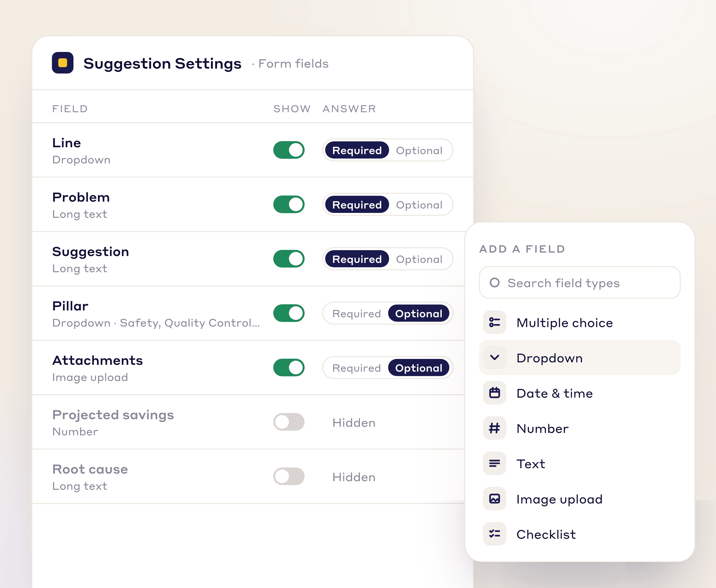The width and height of the screenshot is (716, 588).
Task: Make Attachments field Required
Action: coord(357,368)
